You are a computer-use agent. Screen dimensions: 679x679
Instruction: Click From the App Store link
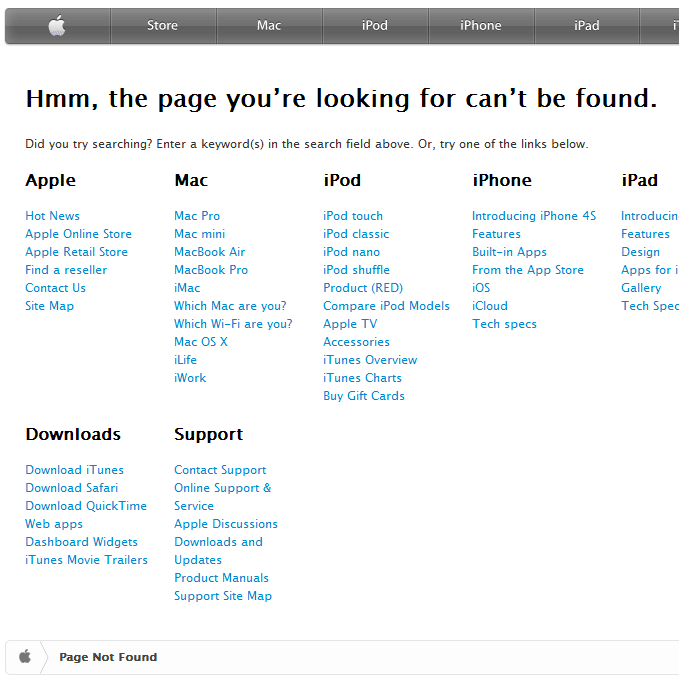(x=528, y=270)
